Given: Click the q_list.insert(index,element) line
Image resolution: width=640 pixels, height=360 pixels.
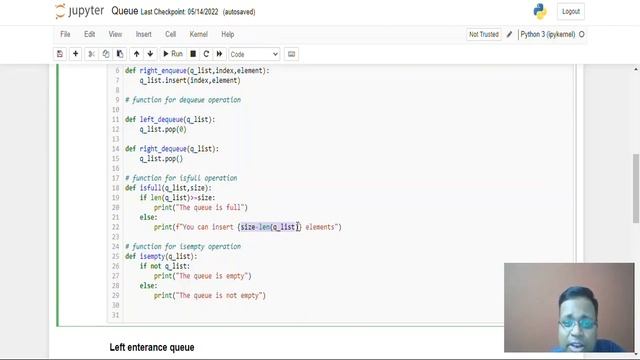Looking at the screenshot, I should click(190, 80).
